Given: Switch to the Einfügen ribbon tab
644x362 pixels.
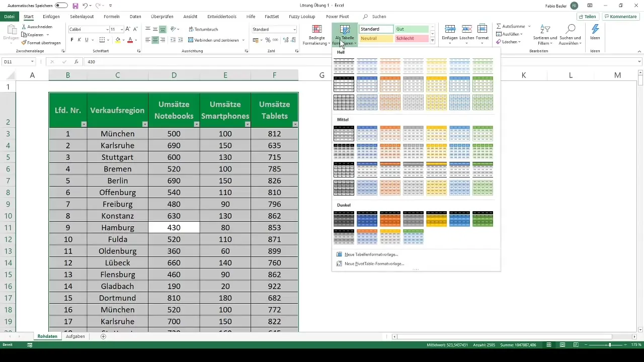Looking at the screenshot, I should tap(51, 17).
